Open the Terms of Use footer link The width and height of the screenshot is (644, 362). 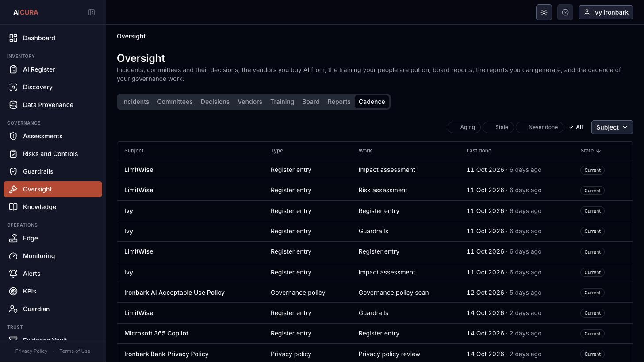click(x=75, y=351)
